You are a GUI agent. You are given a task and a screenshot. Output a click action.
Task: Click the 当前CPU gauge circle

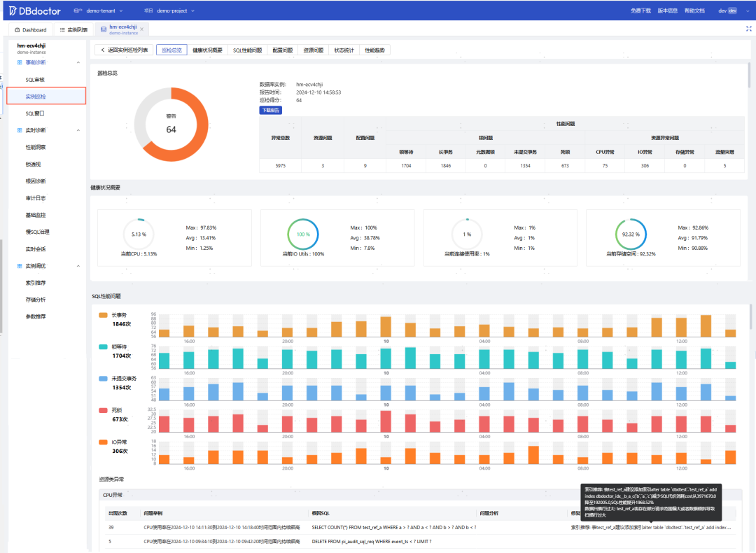click(x=139, y=234)
